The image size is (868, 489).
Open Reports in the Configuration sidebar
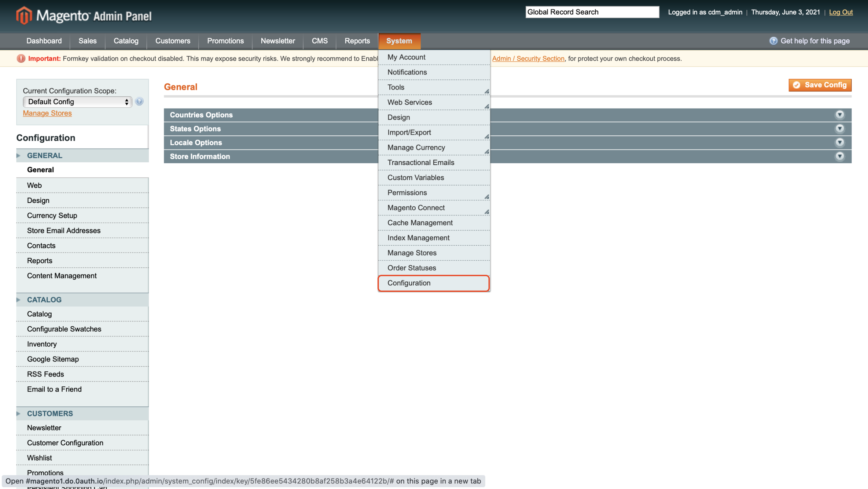tap(82, 261)
